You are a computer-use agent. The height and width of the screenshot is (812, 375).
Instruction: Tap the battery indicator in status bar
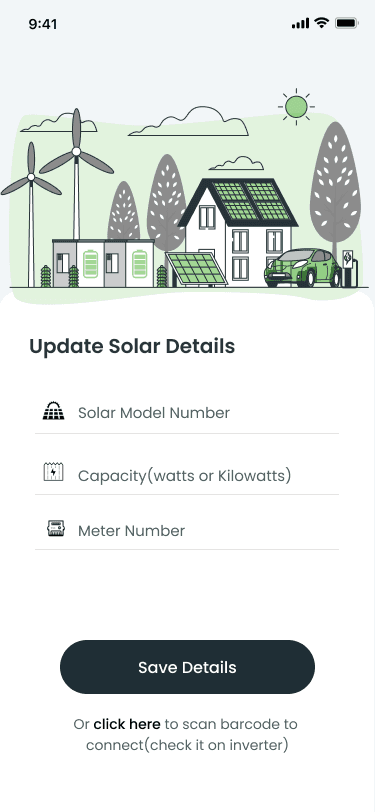pos(346,23)
